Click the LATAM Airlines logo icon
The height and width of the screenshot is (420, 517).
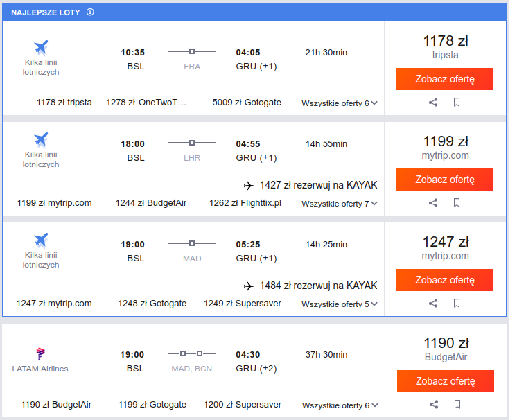[x=41, y=353]
